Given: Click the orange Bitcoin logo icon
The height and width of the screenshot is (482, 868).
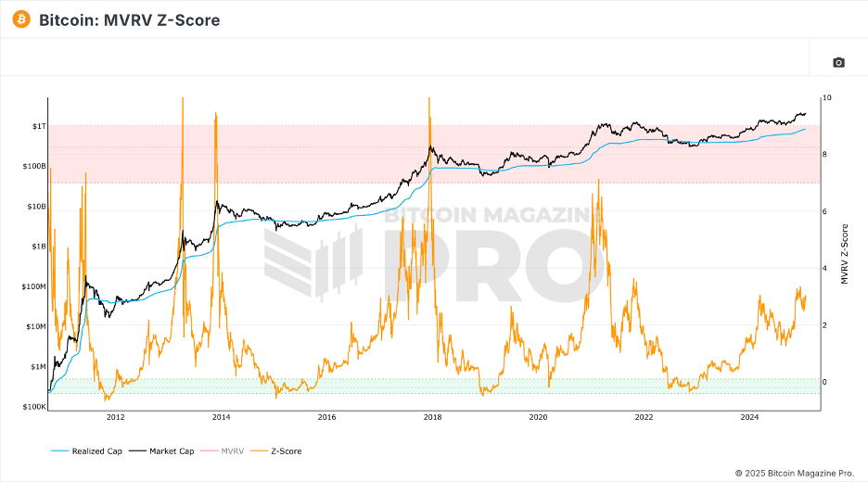Looking at the screenshot, I should [21, 19].
